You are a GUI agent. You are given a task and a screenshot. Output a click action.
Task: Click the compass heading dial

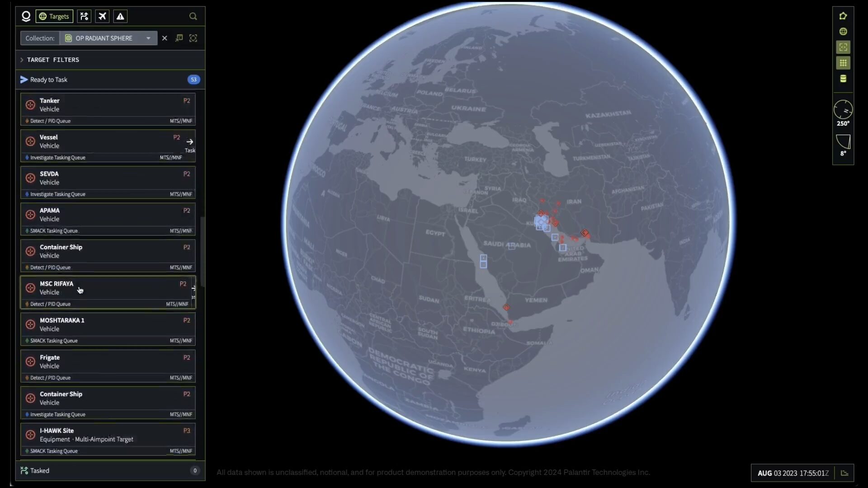point(843,110)
